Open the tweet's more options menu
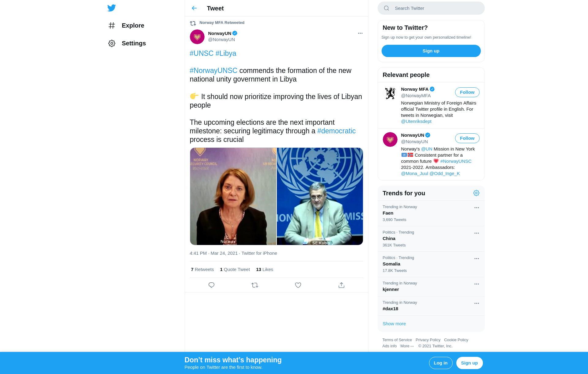588x374 pixels. [360, 33]
